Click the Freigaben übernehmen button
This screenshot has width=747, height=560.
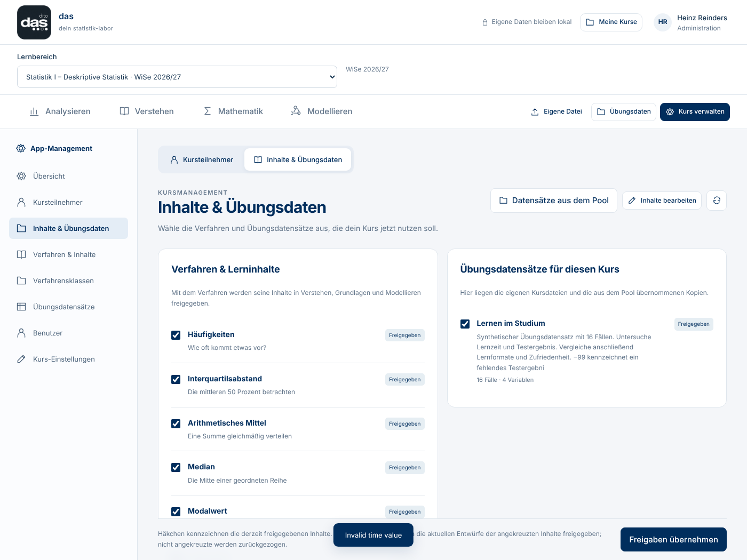(673, 539)
